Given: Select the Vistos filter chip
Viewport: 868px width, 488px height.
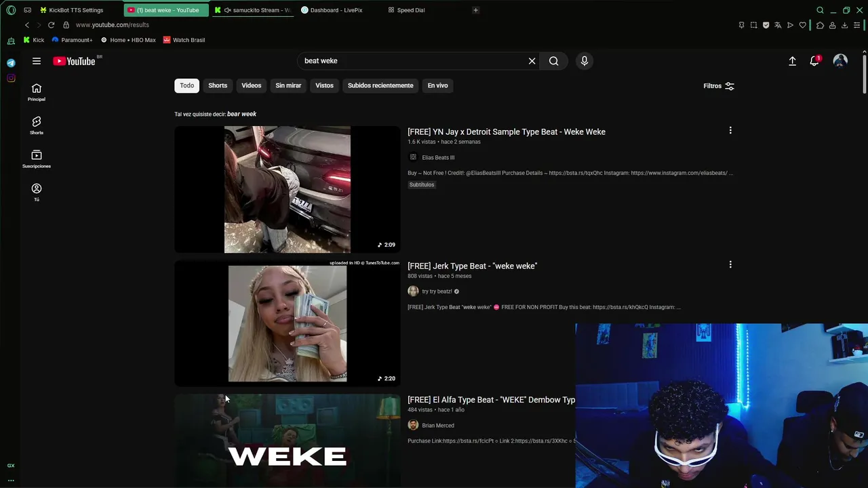Looking at the screenshot, I should click(x=324, y=85).
